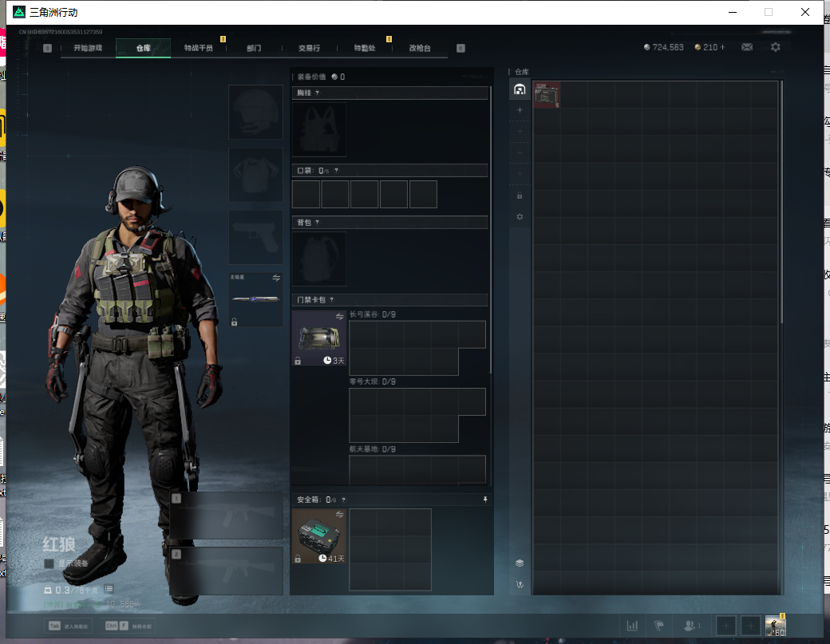The width and height of the screenshot is (830, 644).
Task: Click the flag icon in bottom bar
Action: (x=659, y=626)
